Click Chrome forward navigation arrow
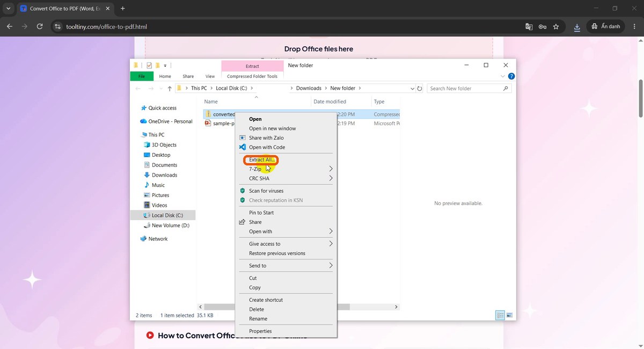 [x=25, y=26]
